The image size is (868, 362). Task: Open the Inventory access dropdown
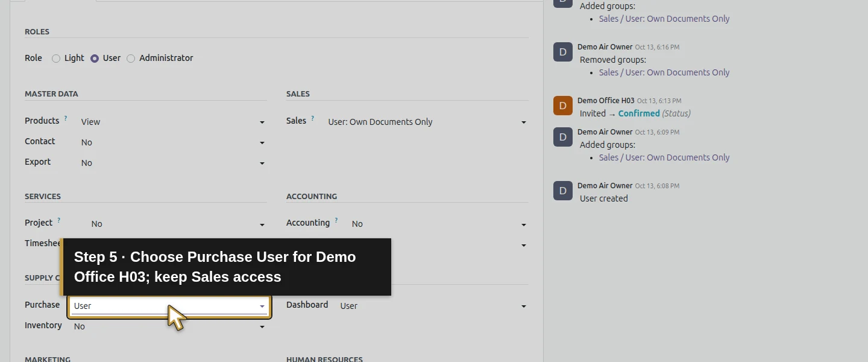point(169,326)
